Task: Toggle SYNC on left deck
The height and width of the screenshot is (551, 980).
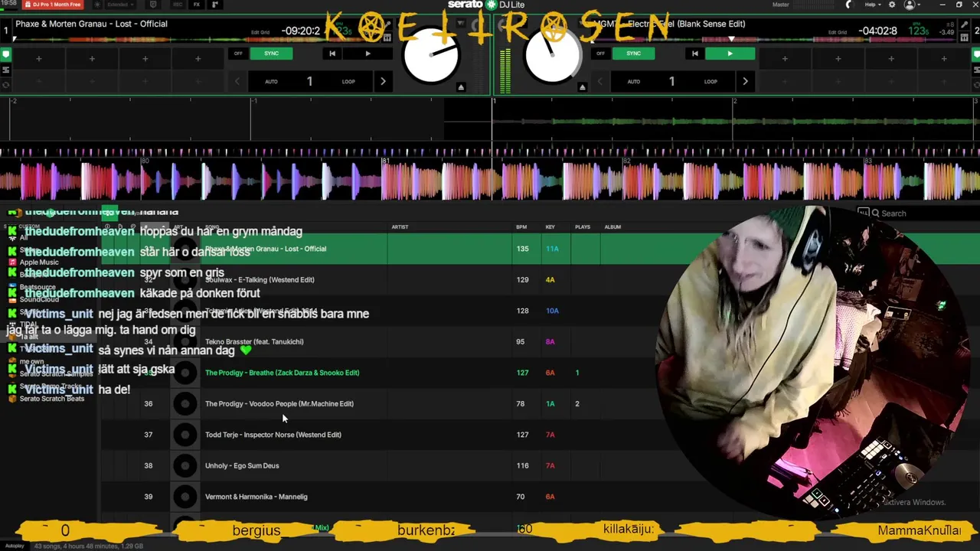Action: (271, 54)
